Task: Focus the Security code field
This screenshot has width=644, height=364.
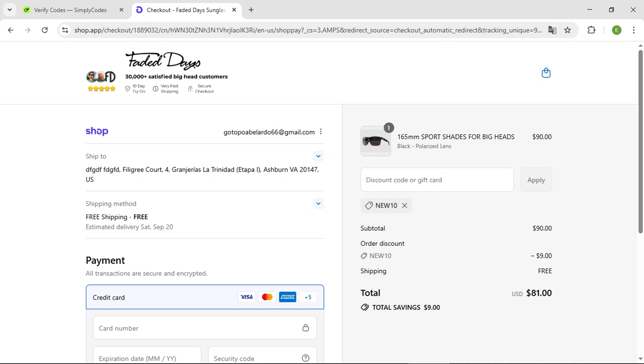Action: 262,356
